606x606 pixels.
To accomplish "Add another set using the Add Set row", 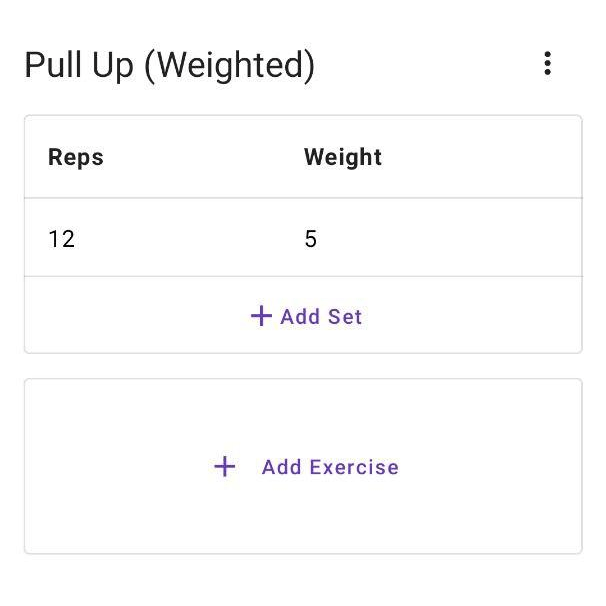I will coord(305,316).
